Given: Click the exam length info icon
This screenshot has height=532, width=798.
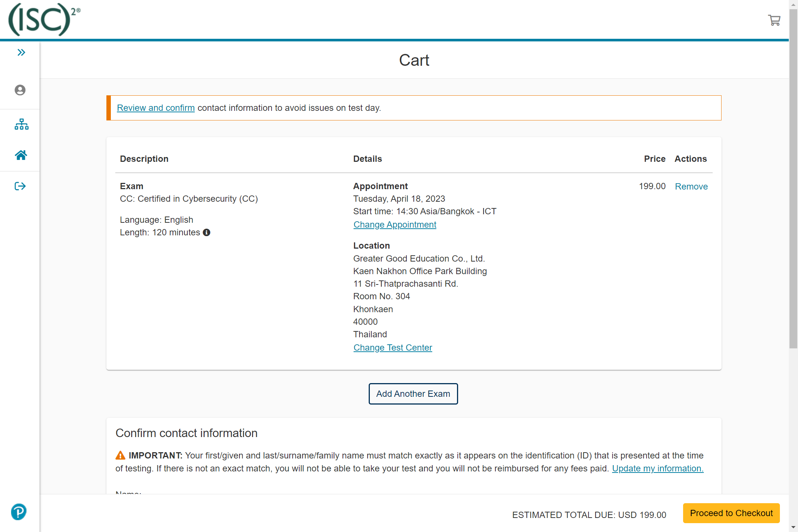Looking at the screenshot, I should (207, 232).
